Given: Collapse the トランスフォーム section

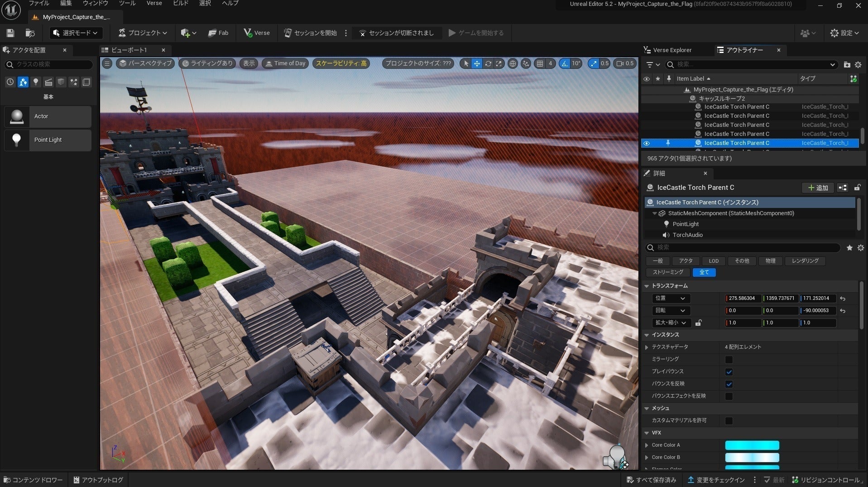Looking at the screenshot, I should (x=647, y=286).
